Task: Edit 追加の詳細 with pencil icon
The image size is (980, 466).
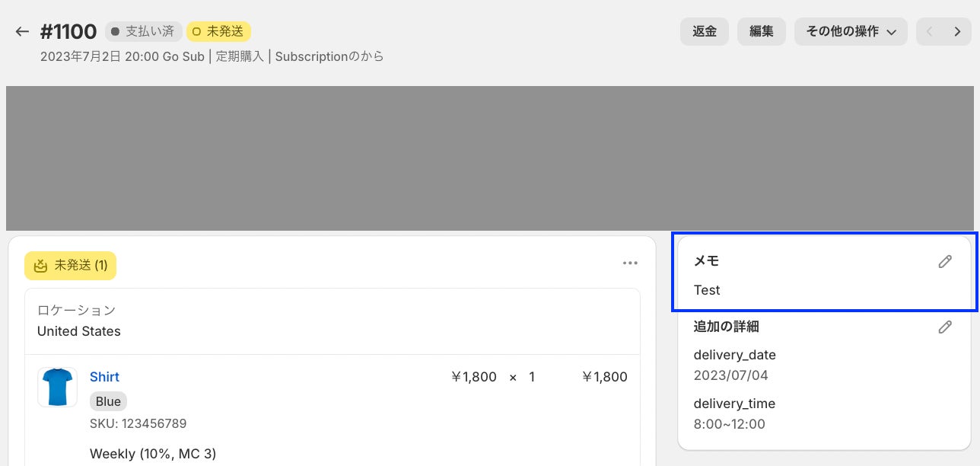Action: pyautogui.click(x=945, y=327)
